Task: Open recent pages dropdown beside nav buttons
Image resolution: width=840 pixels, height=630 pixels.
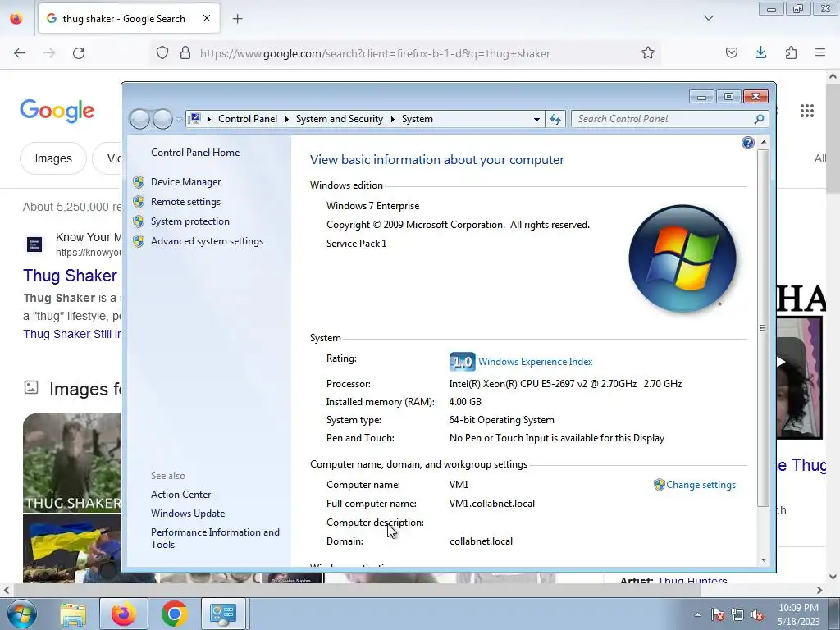Action: point(179,120)
